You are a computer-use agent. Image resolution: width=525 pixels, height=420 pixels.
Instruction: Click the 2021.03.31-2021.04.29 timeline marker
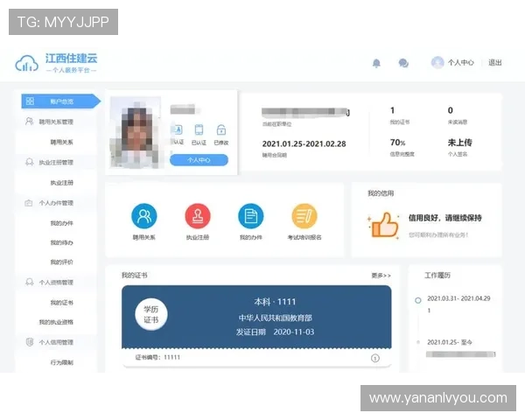click(418, 300)
